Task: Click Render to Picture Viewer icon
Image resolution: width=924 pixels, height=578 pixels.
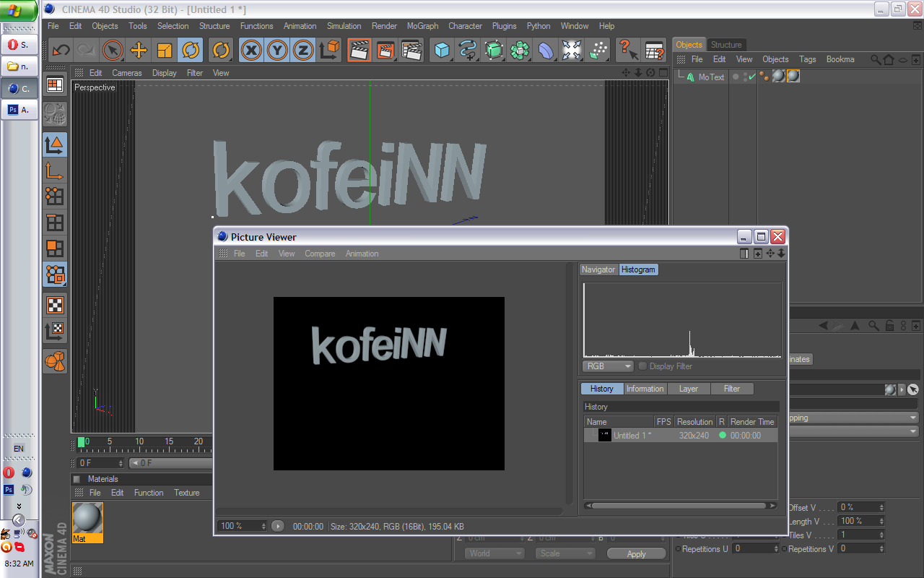Action: [x=385, y=50]
